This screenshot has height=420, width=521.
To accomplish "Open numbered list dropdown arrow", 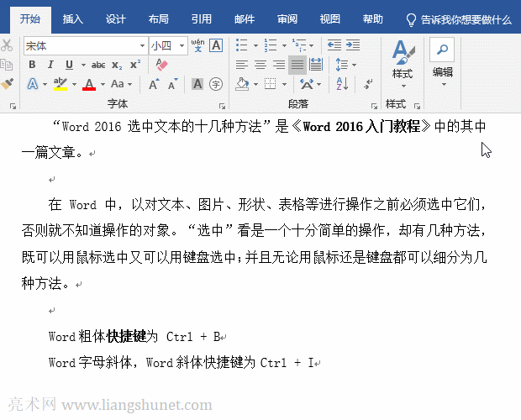I will coord(284,45).
